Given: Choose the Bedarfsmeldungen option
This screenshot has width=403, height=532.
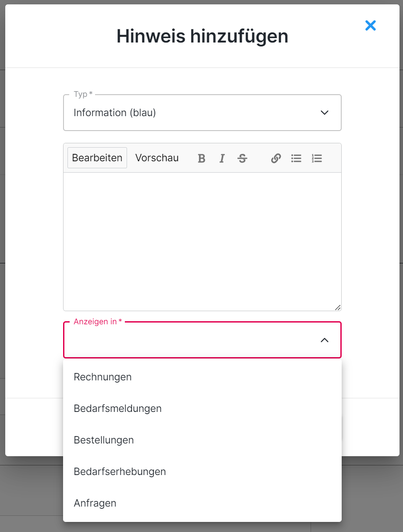Looking at the screenshot, I should click(x=117, y=408).
